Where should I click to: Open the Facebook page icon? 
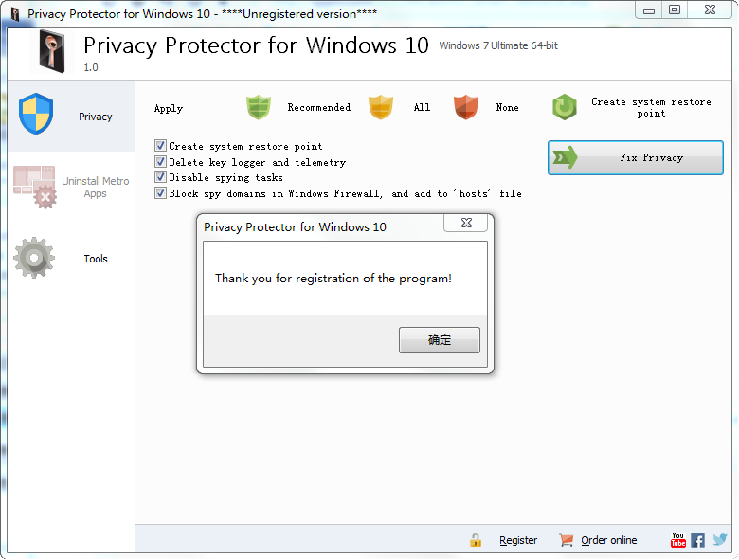pos(698,540)
